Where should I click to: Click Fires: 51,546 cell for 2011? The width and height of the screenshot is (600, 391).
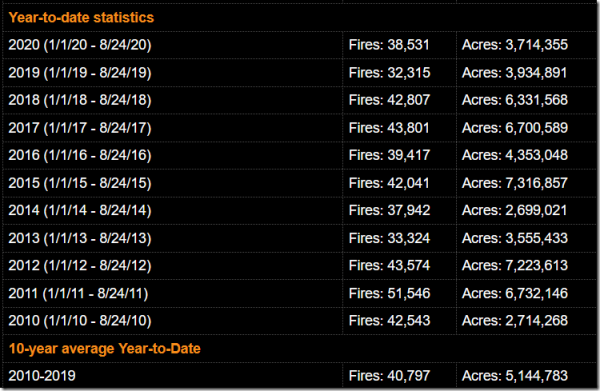(389, 293)
